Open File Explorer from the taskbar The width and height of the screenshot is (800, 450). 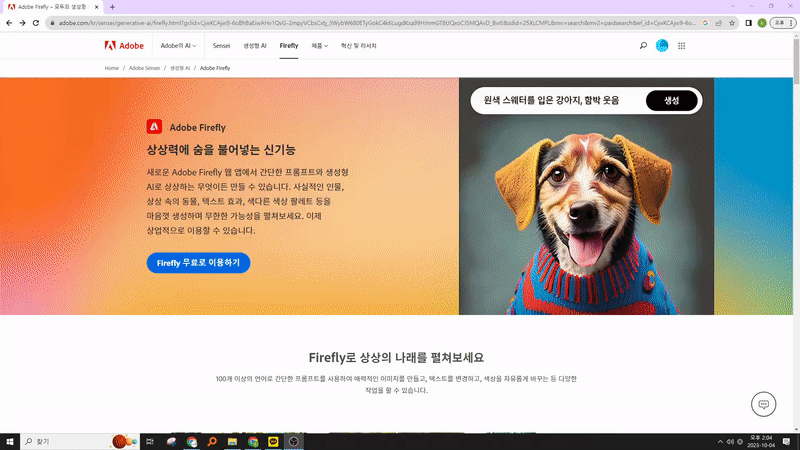(x=232, y=441)
